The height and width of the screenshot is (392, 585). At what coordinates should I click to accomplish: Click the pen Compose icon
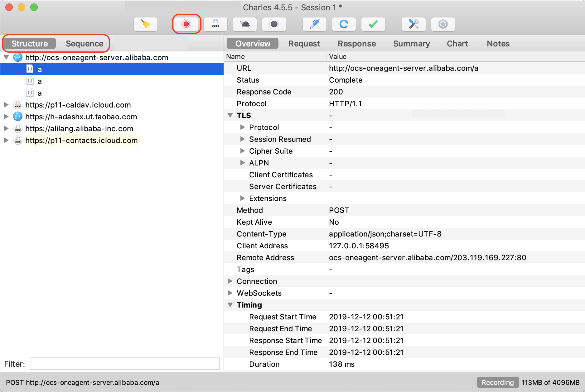point(315,24)
